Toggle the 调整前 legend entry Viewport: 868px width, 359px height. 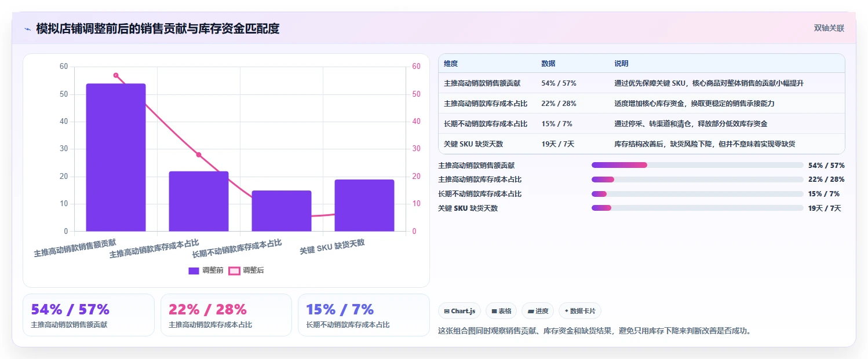(x=206, y=270)
